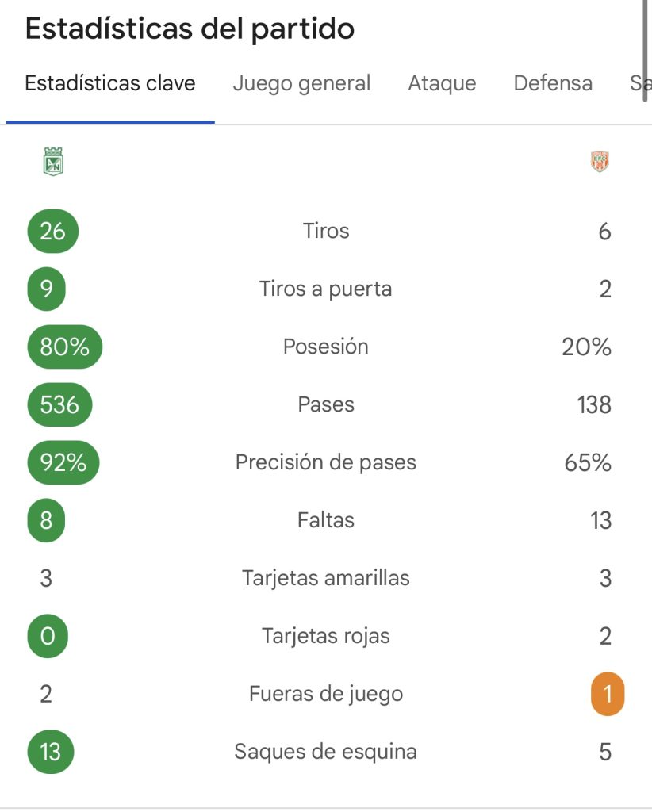Click the green home team crest icon

click(x=53, y=162)
